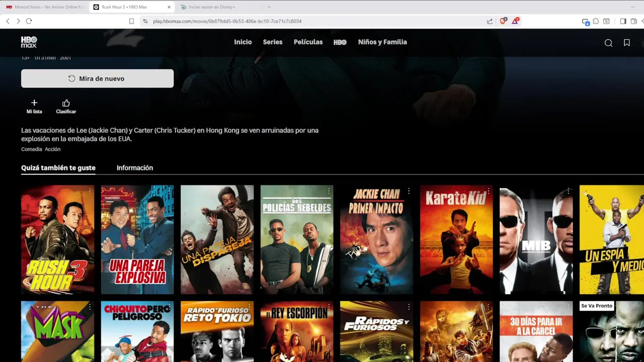
Task: Open options for Una Pareja Explosiva poster
Action: click(x=170, y=191)
